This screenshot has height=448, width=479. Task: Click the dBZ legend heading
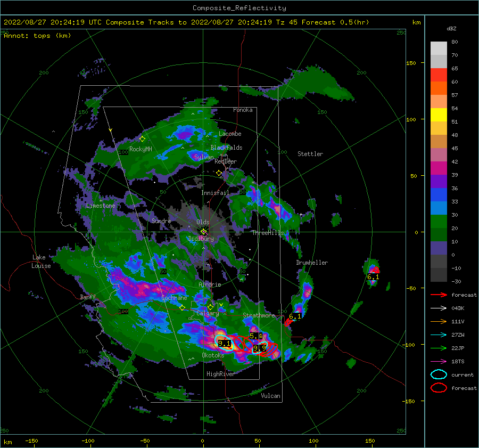451,28
